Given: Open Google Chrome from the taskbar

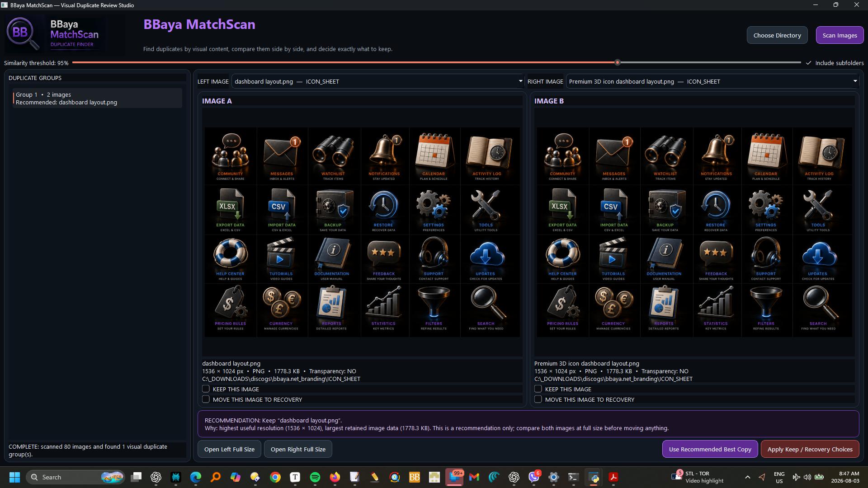Looking at the screenshot, I should [275, 477].
